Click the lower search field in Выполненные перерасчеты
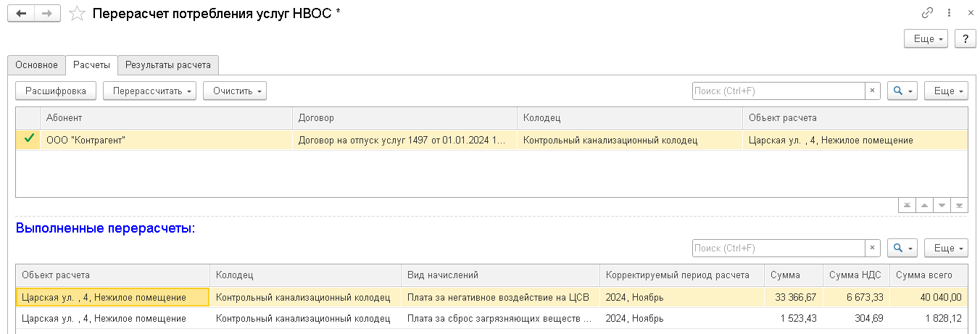The height and width of the screenshot is (334, 980). [x=778, y=248]
